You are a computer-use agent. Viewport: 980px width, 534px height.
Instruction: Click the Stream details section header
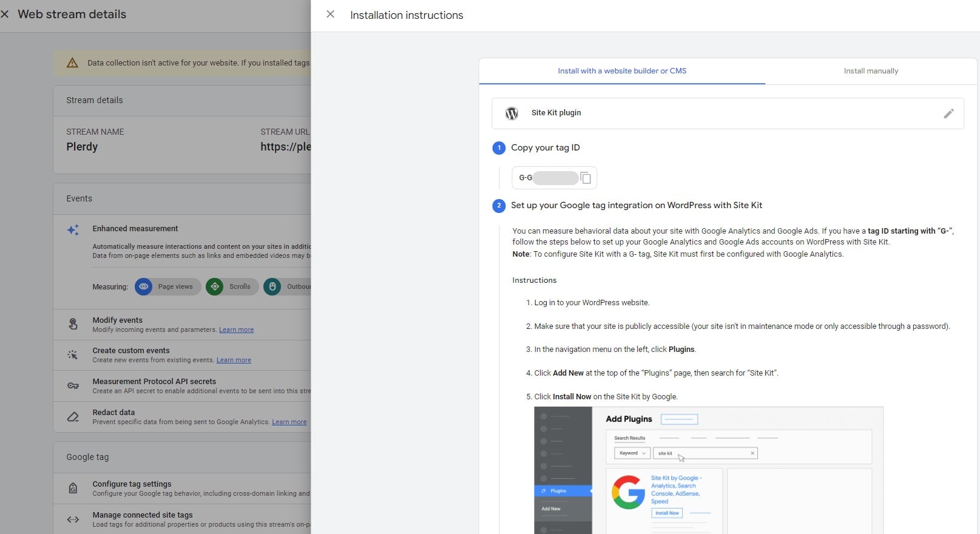click(95, 100)
